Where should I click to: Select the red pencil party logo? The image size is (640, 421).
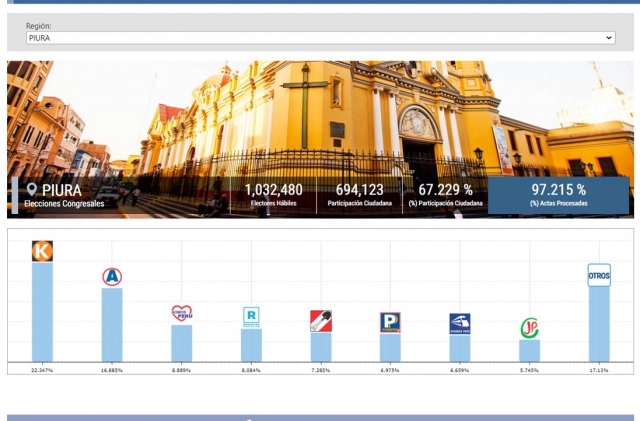[x=320, y=321]
